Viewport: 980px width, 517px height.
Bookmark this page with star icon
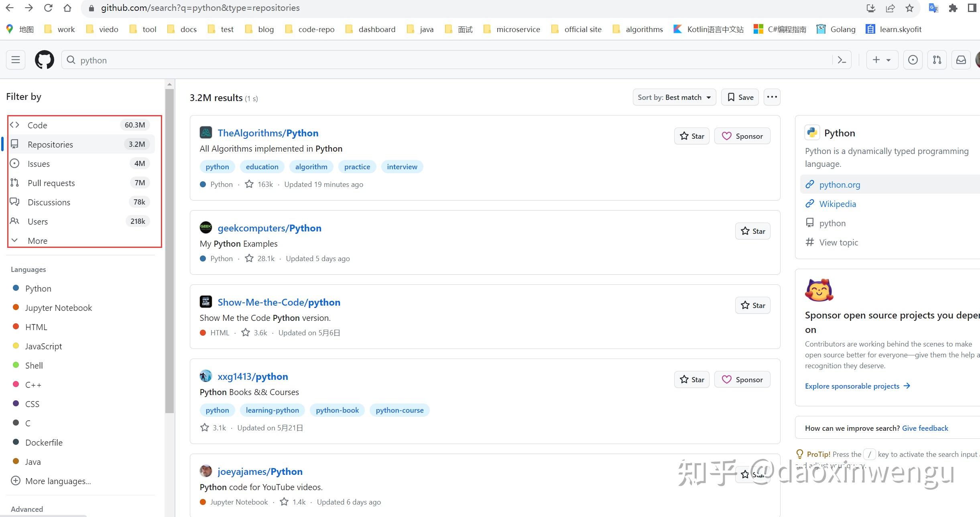909,8
